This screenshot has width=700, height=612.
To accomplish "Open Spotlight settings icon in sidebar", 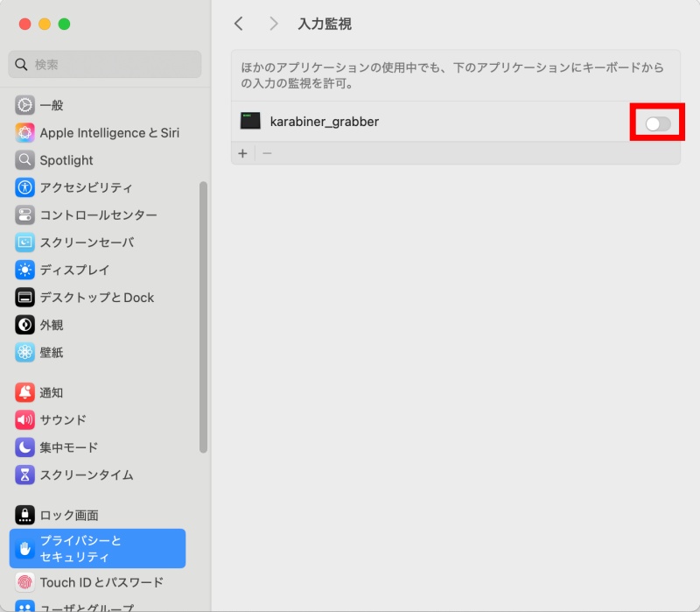I will pos(24,160).
